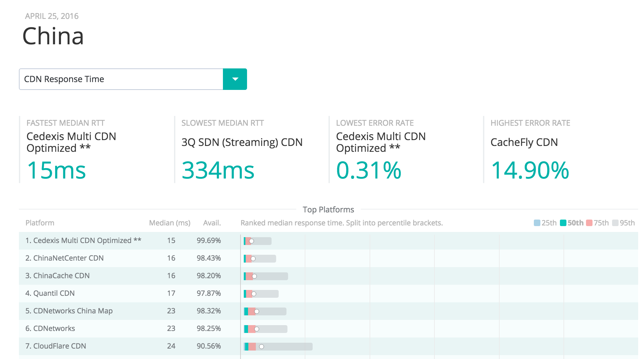Image resolution: width=644 pixels, height=359 pixels.
Task: Select the ChinaCache CDN platform row
Action: coord(329,276)
